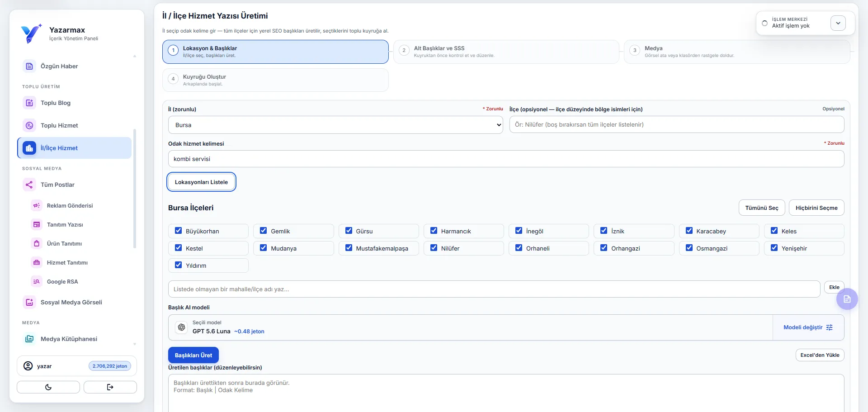Image resolution: width=868 pixels, height=412 pixels.
Task: Click the Reklam Gönderisi megaphone icon
Action: pyautogui.click(x=37, y=205)
